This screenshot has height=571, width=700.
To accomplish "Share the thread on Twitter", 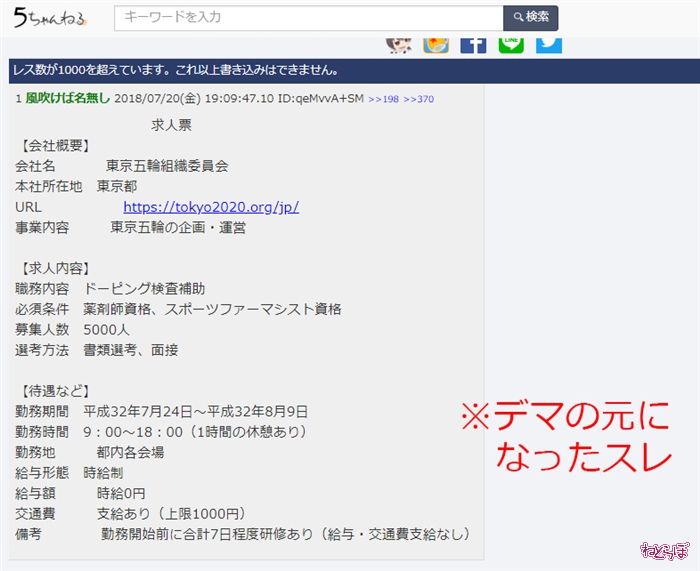I will 549,43.
